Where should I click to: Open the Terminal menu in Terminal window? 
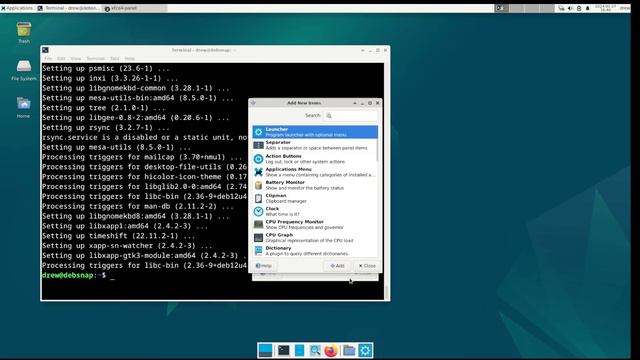tap(96, 59)
